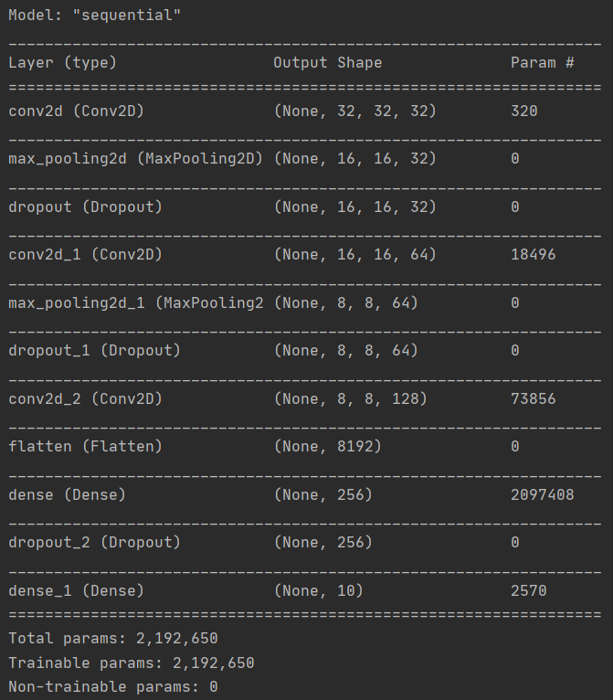The height and width of the screenshot is (700, 613).
Task: Click the 'Output Shape' column header
Action: (x=327, y=63)
